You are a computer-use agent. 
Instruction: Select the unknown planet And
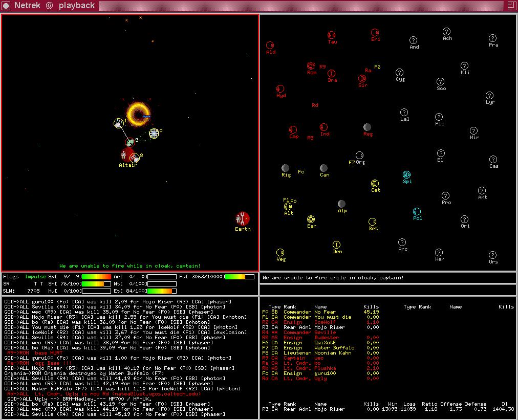(413, 40)
